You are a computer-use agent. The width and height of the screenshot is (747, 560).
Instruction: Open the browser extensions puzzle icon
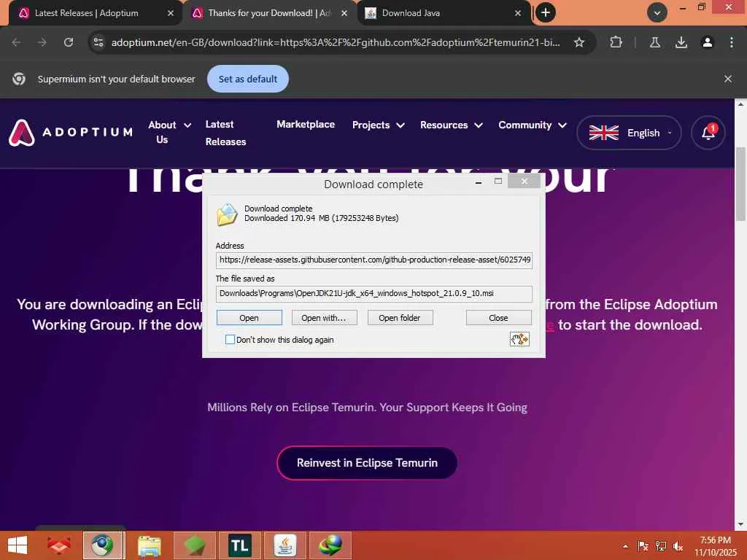point(616,42)
